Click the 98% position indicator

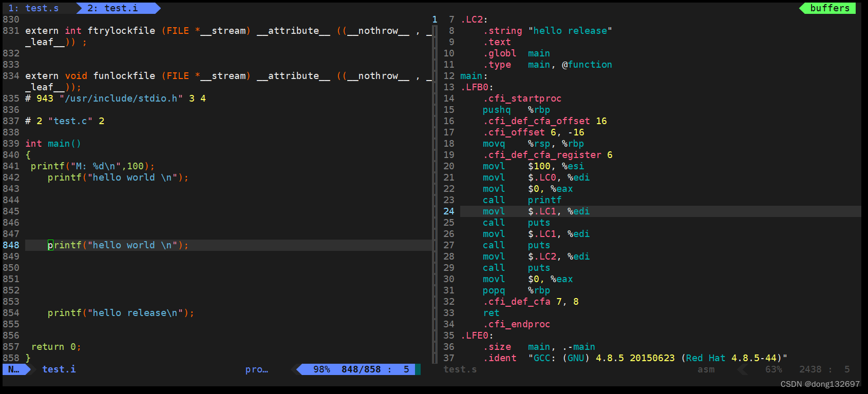click(322, 369)
